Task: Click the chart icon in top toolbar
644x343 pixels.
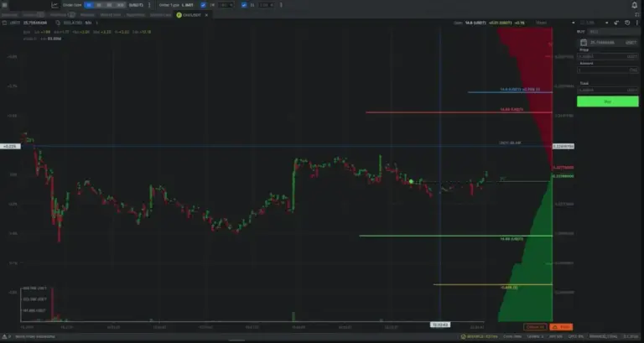Action: pos(55,5)
